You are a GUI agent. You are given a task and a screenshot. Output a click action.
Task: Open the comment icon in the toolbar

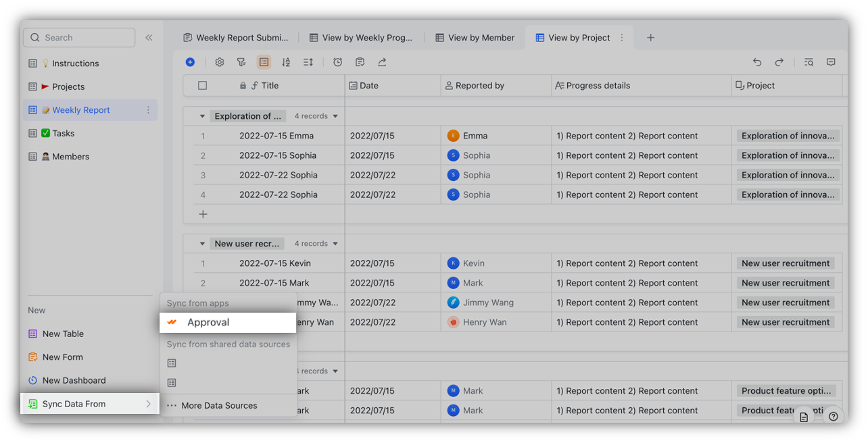pos(831,61)
